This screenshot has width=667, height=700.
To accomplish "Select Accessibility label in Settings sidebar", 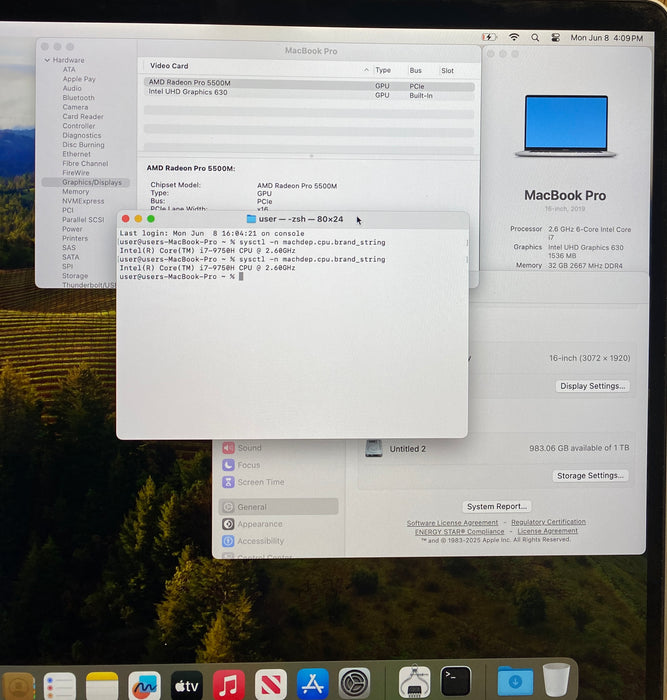I will 261,541.
